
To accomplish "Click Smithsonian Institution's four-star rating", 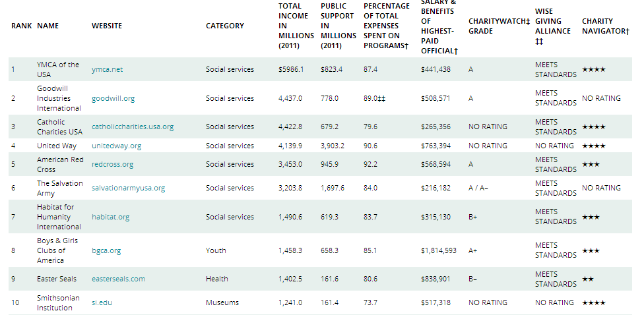I will 593,302.
